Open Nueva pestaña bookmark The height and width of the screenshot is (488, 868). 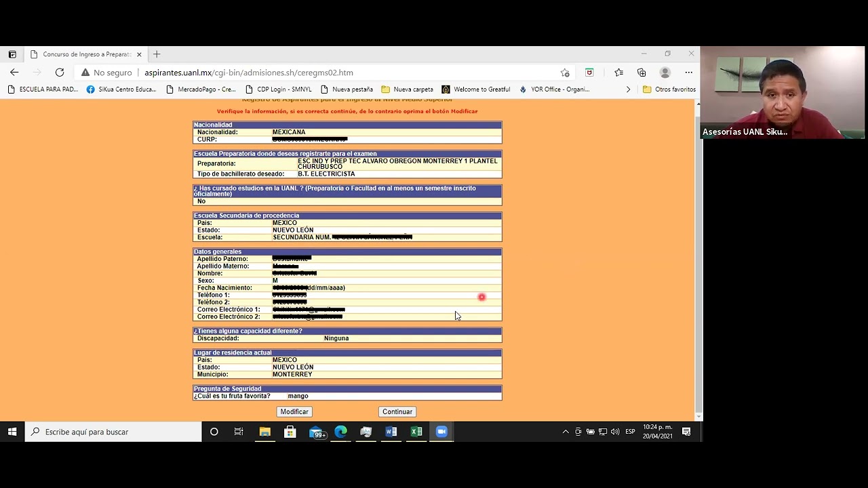click(347, 89)
